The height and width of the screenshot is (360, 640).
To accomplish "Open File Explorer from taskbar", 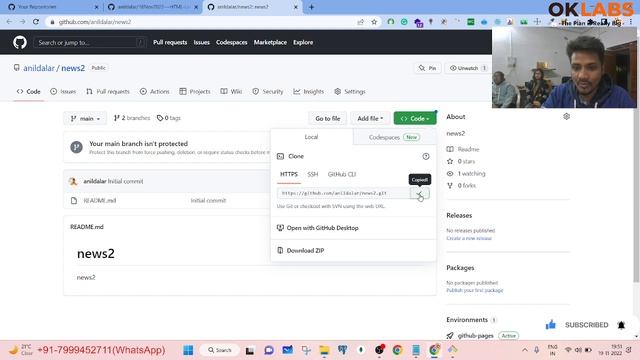I will click(324, 350).
